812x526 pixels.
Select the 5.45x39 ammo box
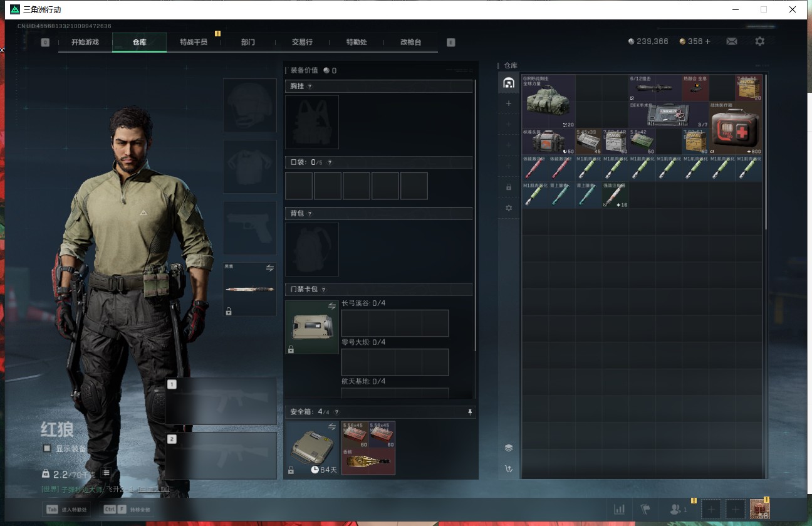[588, 142]
